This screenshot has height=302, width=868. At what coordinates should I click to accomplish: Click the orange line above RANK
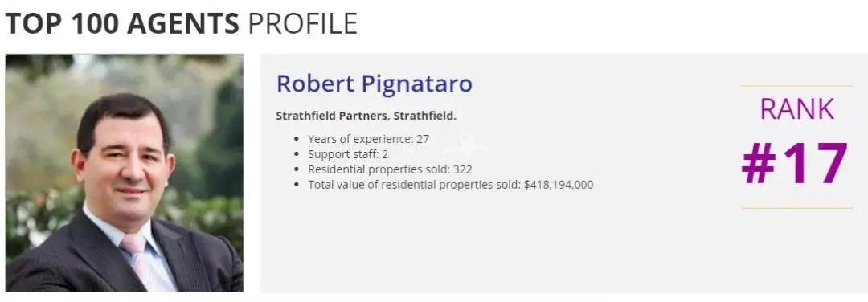pyautogui.click(x=796, y=86)
